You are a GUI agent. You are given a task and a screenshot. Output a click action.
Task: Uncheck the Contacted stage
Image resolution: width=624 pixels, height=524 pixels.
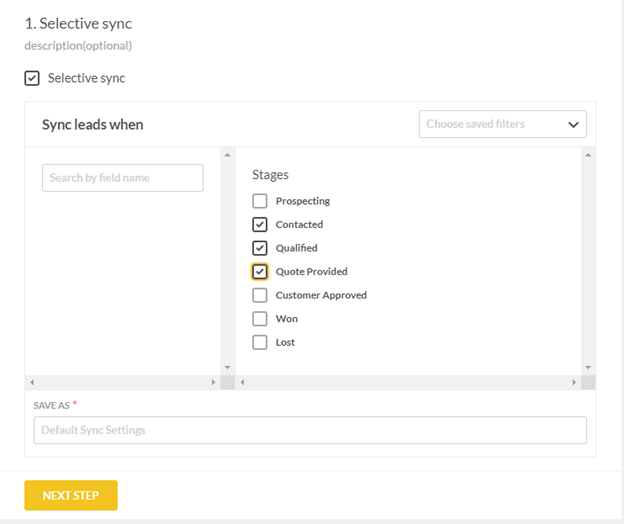point(259,224)
